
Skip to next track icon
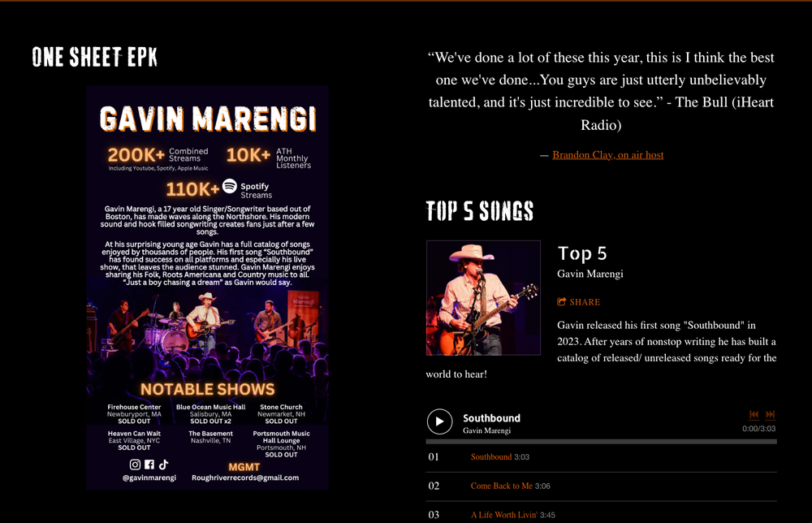tap(770, 414)
